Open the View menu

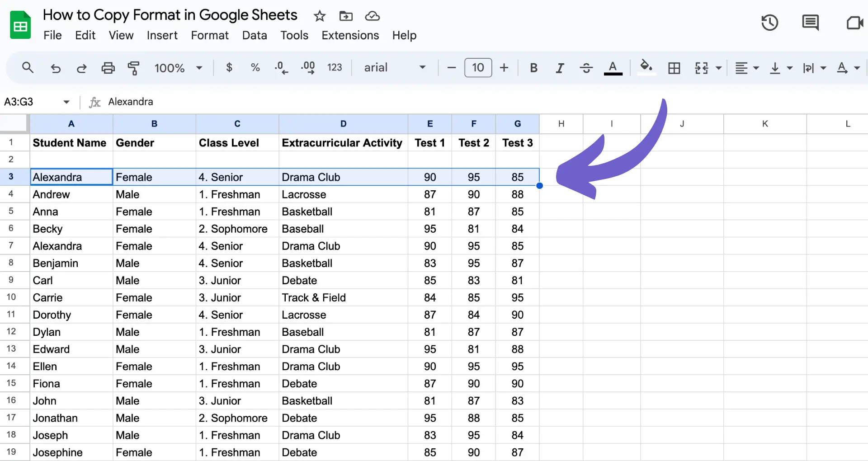[121, 35]
